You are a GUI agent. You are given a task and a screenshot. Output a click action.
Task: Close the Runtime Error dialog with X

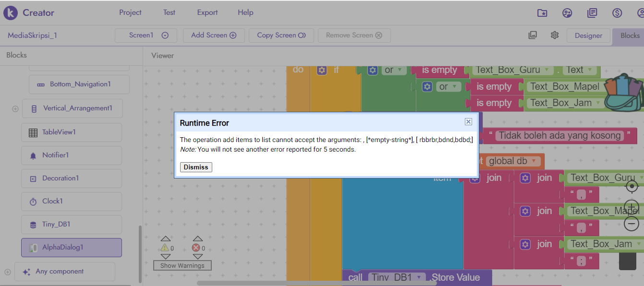click(468, 122)
